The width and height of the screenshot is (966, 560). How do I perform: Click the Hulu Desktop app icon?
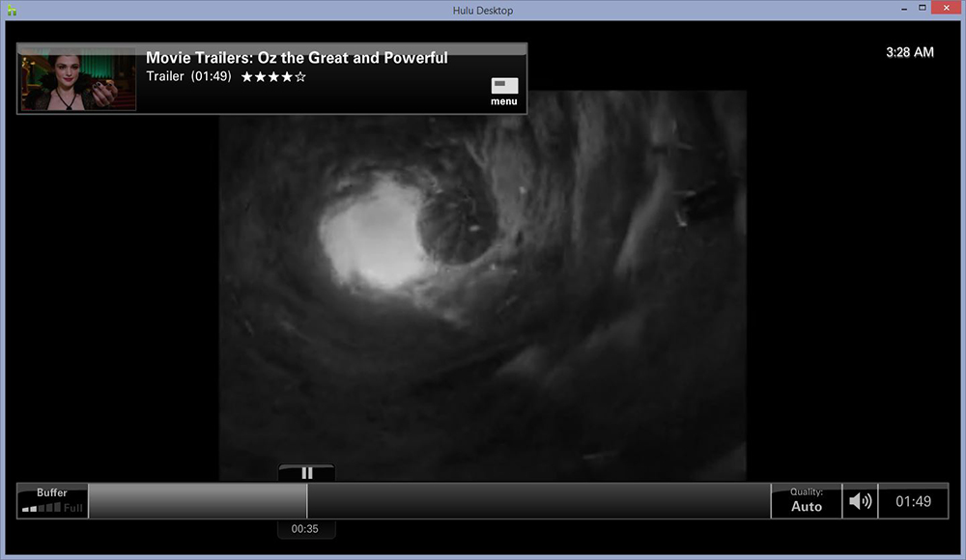(12, 10)
